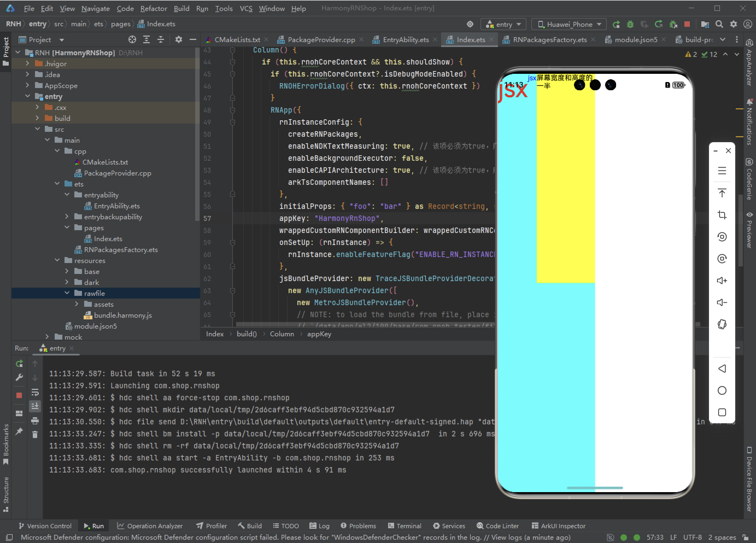Switch to the EntryAbility.ets tab
The image size is (756, 543).
coord(405,40)
